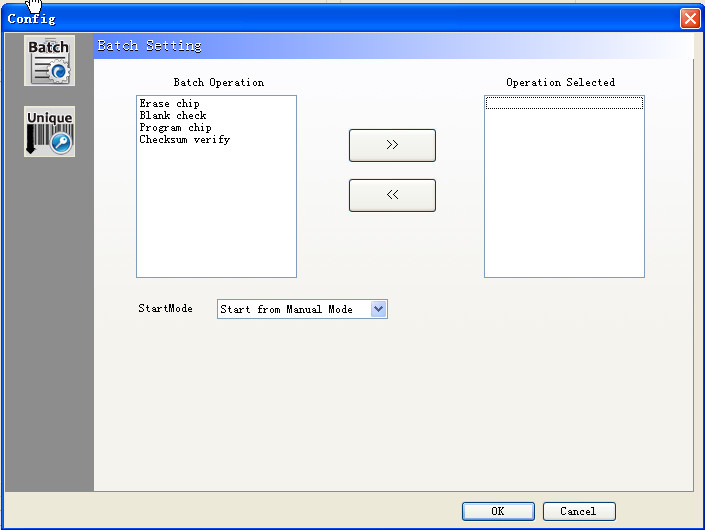Close the Config dialog window

(690, 19)
